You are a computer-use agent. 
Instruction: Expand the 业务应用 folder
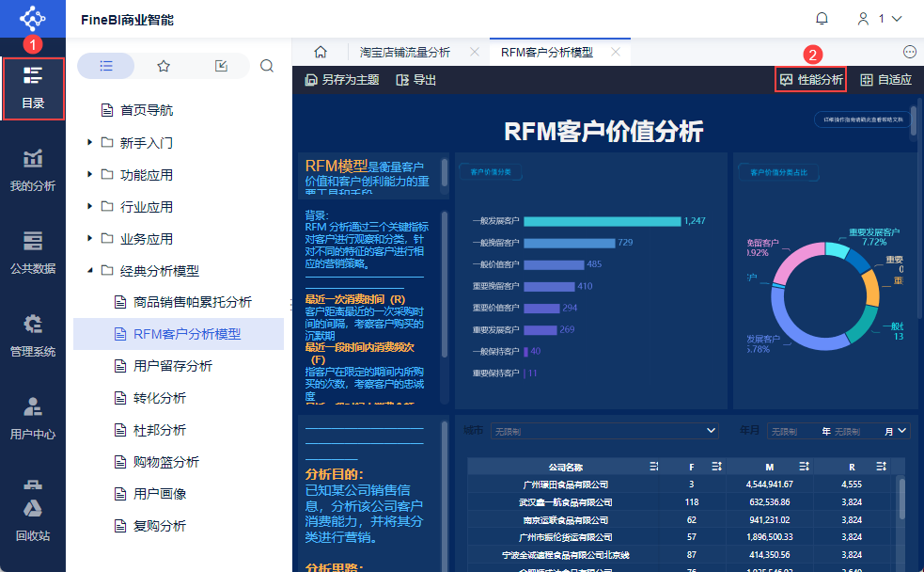coord(89,238)
